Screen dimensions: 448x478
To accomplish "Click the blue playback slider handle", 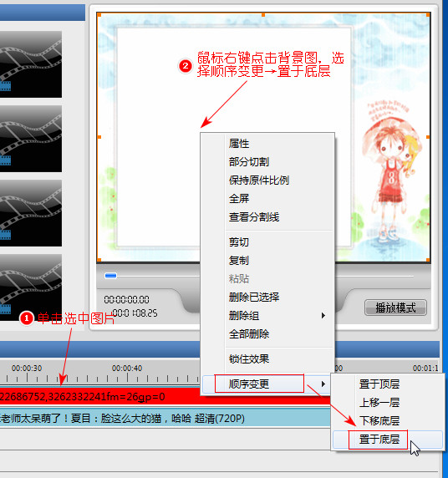I will [110, 276].
